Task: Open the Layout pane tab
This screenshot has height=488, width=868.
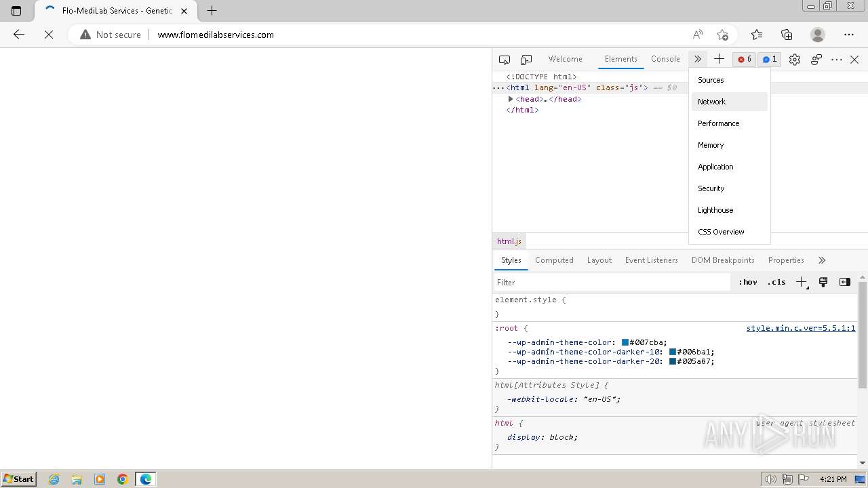Action: pos(599,260)
